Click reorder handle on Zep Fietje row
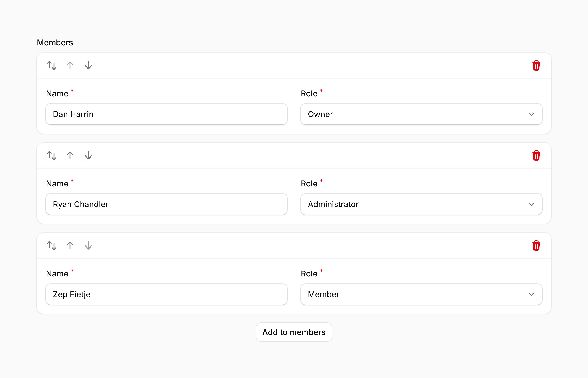This screenshot has width=588, height=378. 52,246
